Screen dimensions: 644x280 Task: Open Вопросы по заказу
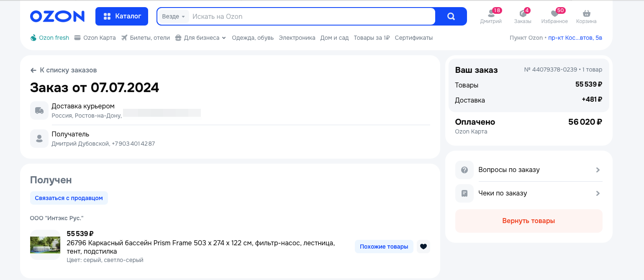[529, 170]
